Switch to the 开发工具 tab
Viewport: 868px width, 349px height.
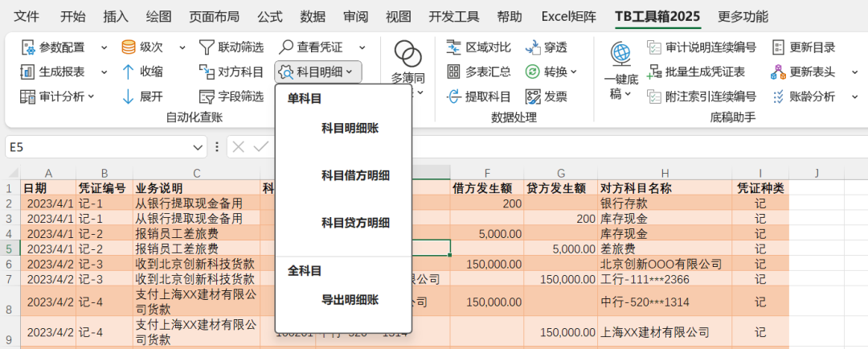454,17
